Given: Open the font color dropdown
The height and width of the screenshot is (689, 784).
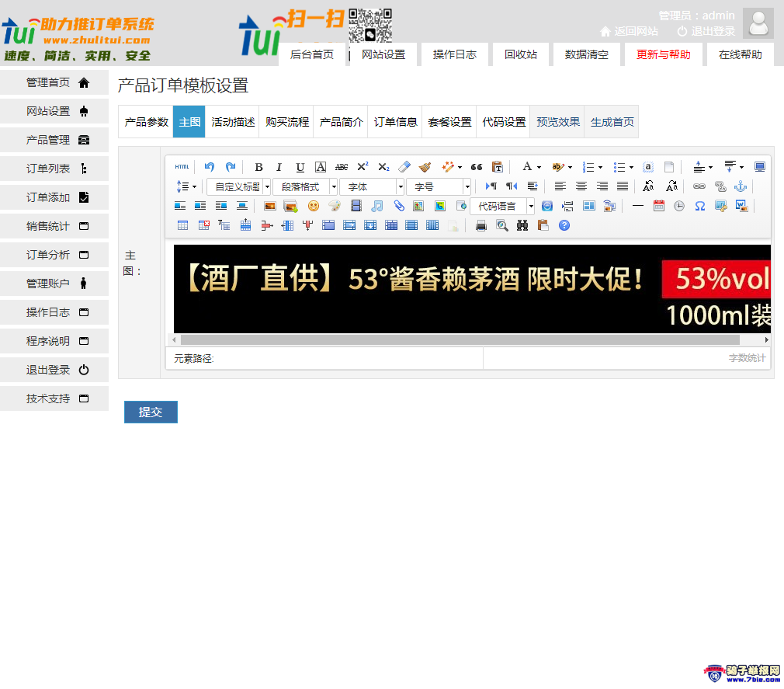Looking at the screenshot, I should tap(532, 167).
